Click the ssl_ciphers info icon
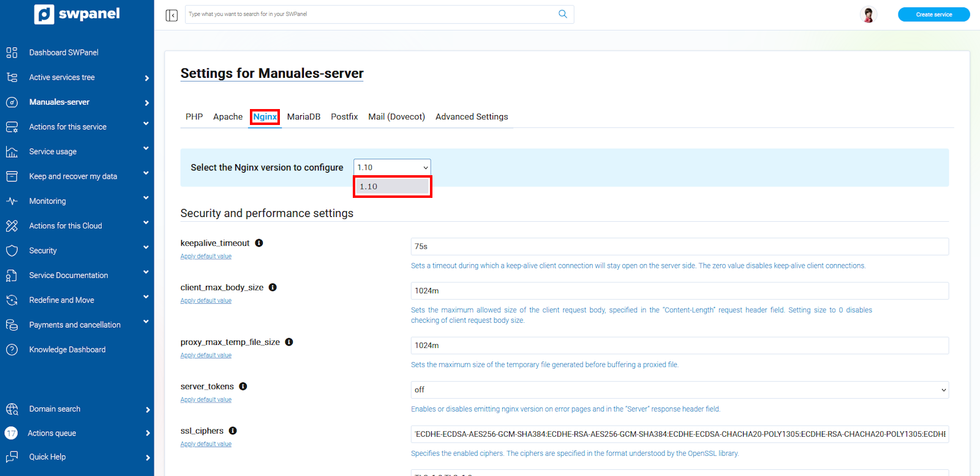Screen dimensions: 980x476 click(x=233, y=431)
